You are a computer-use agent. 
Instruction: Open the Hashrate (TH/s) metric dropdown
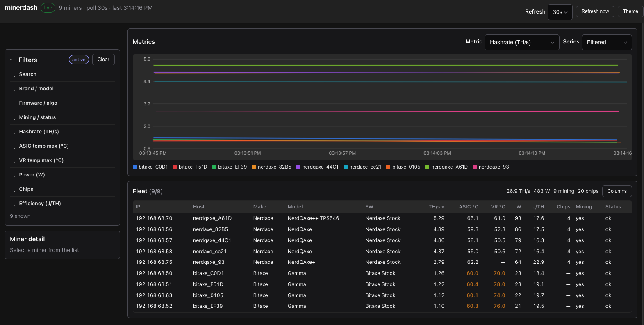522,42
